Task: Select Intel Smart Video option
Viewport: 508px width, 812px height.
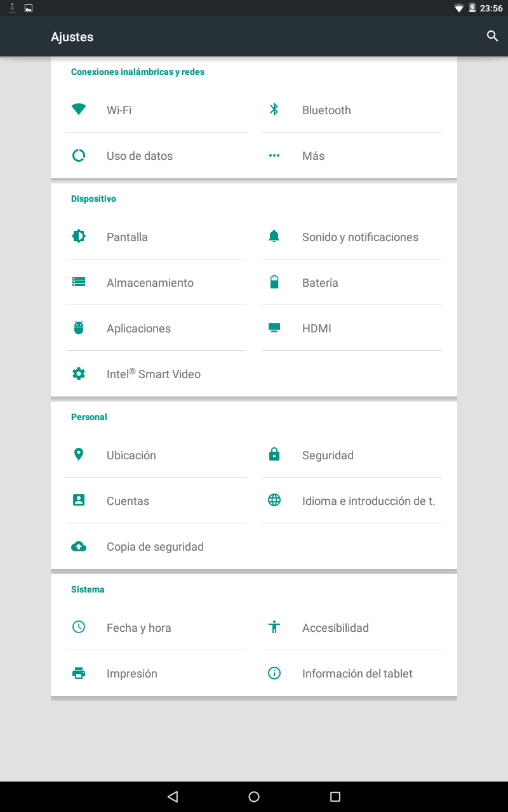Action: point(156,374)
